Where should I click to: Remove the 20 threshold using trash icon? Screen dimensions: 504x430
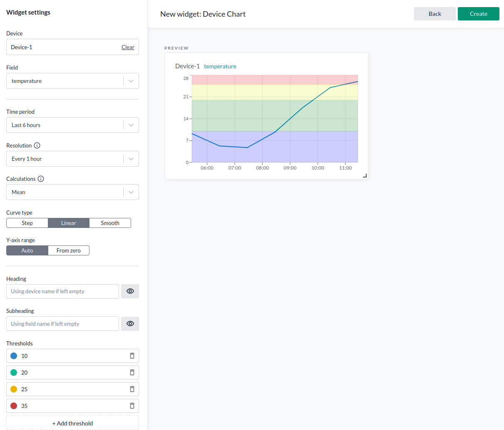coord(132,372)
